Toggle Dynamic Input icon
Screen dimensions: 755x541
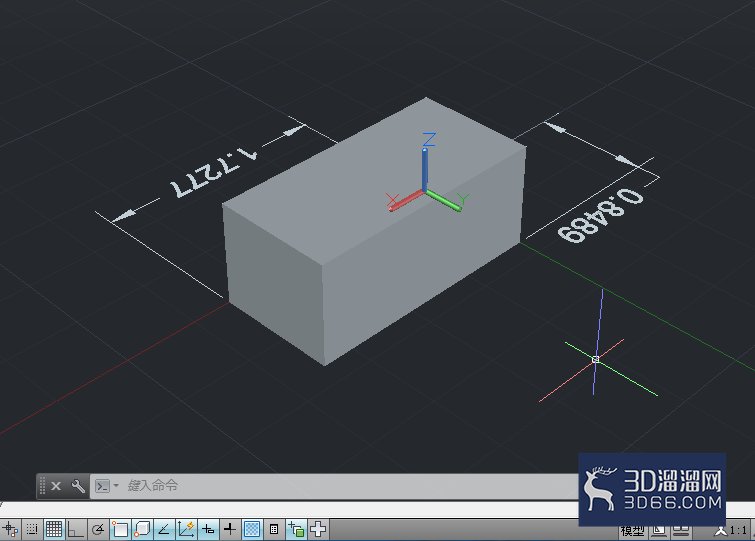[208, 529]
